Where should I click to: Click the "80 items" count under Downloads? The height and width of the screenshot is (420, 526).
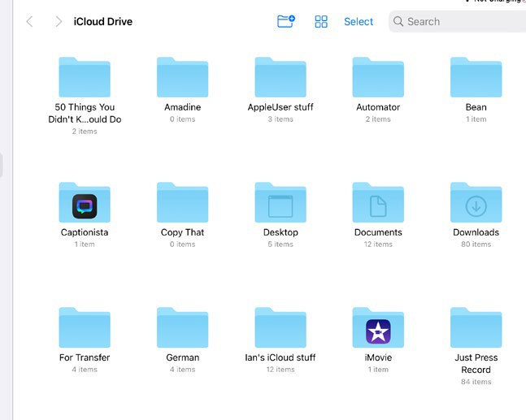476,245
